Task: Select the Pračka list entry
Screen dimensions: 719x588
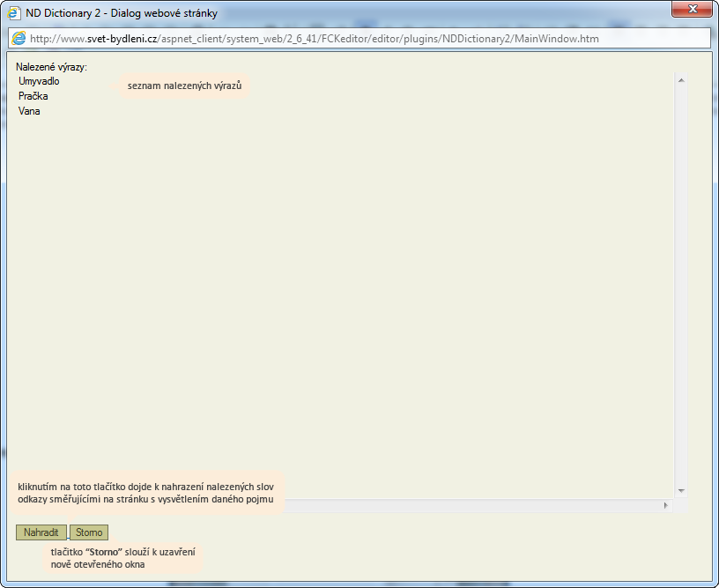Action: [33, 96]
